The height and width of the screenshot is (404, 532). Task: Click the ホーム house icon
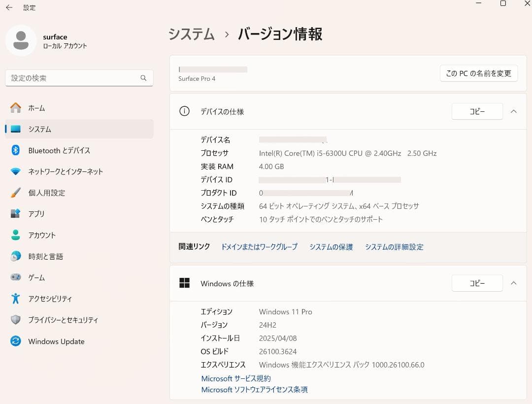(16, 108)
